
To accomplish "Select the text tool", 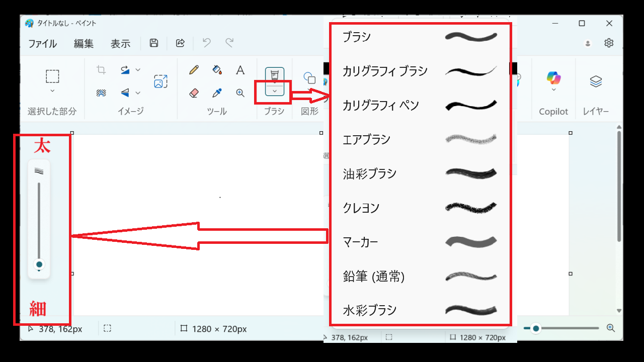I will point(240,70).
